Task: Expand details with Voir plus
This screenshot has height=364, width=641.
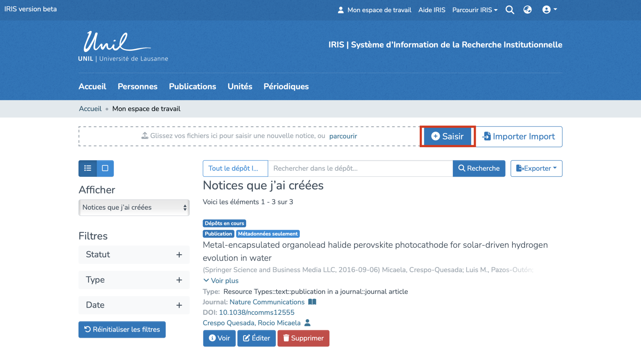Action: [221, 281]
